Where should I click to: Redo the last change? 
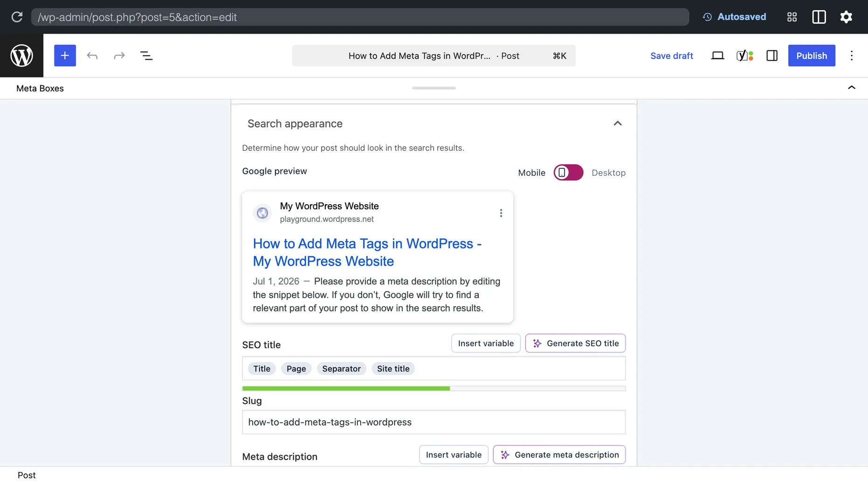point(119,55)
